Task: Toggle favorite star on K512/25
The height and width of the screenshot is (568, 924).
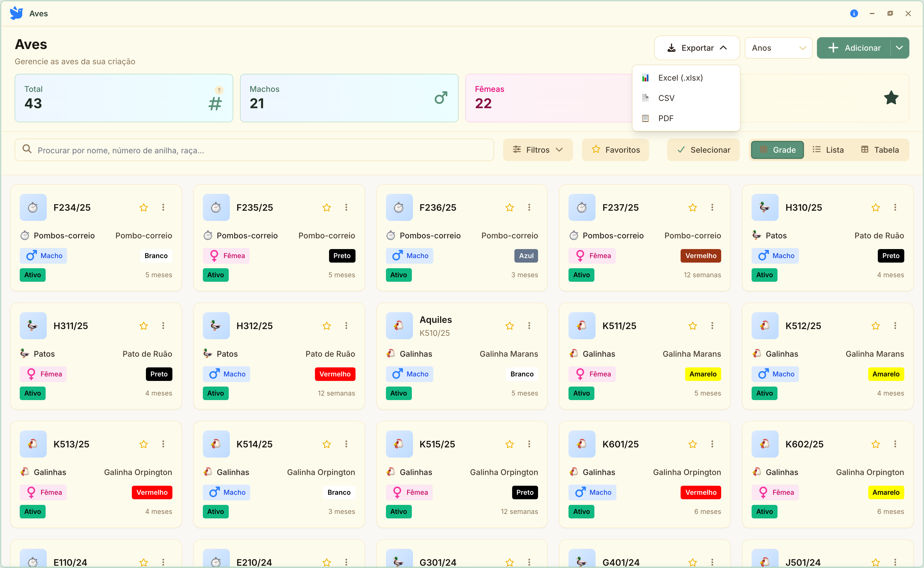Action: pos(876,326)
